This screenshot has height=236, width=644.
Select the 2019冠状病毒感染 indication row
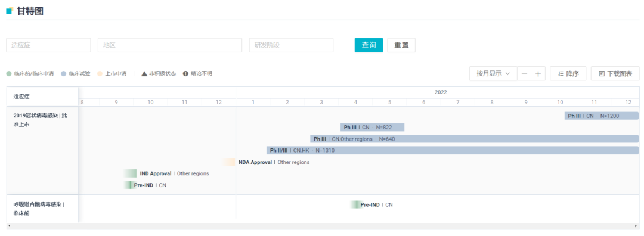pos(42,151)
